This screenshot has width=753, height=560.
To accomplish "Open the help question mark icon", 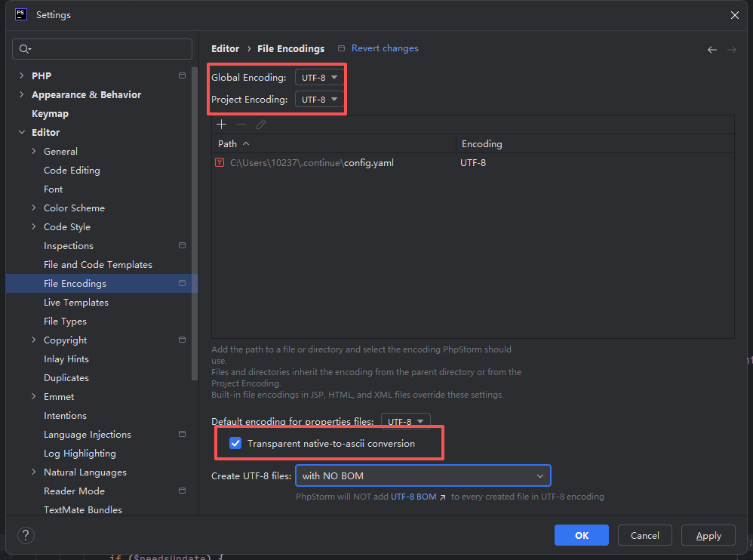I will (26, 535).
